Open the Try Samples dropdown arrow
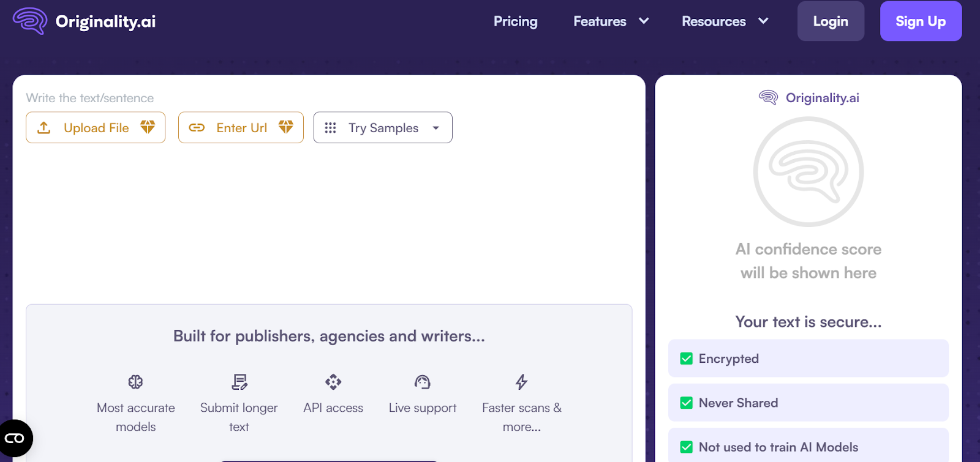 click(x=436, y=128)
